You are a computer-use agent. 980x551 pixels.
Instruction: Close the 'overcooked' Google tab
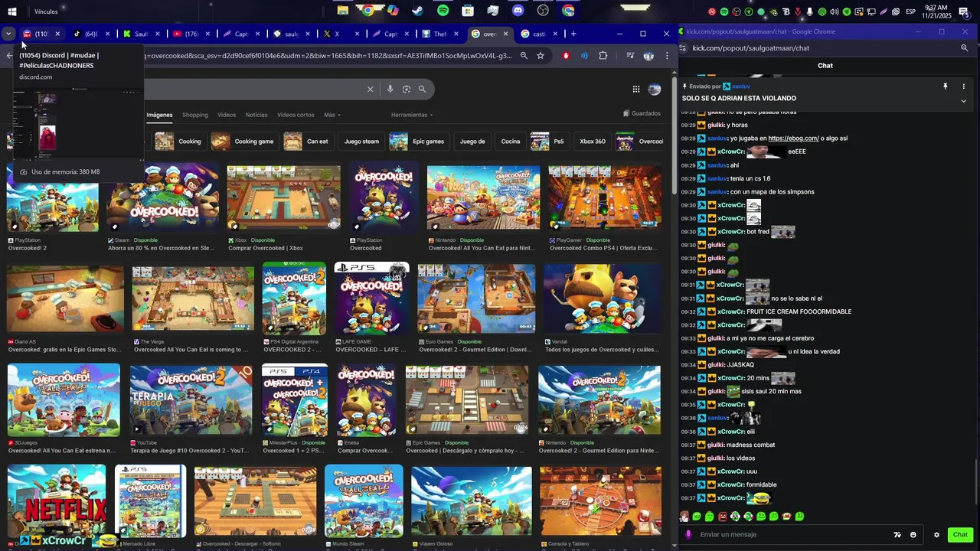click(x=505, y=34)
